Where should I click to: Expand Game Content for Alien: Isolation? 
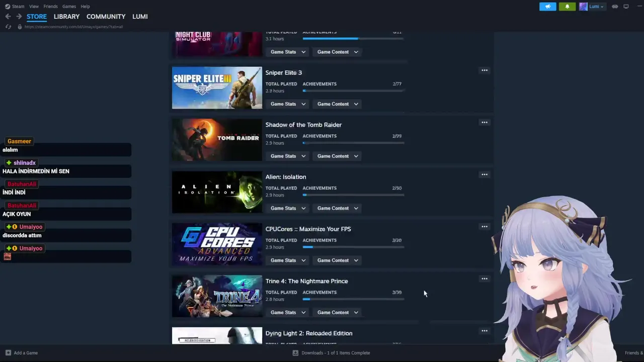coord(338,208)
